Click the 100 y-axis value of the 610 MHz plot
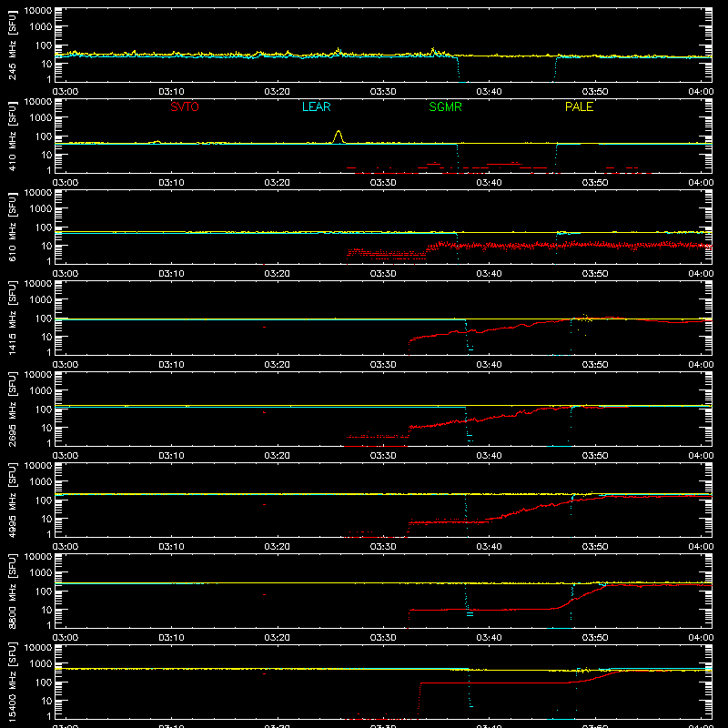 pos(43,227)
